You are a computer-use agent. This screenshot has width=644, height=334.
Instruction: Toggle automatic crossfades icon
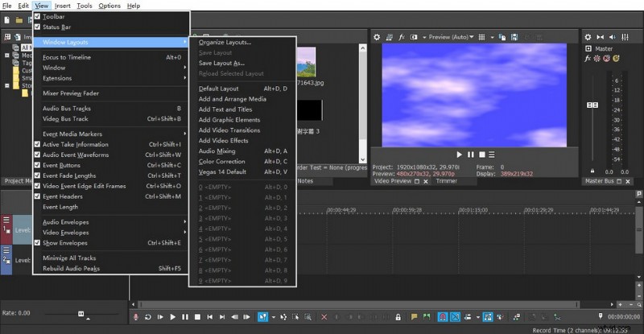455,317
